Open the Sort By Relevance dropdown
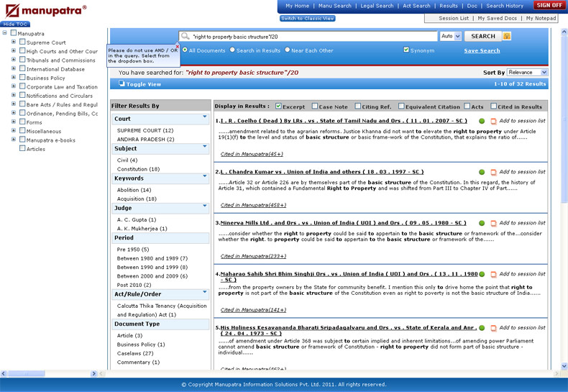Screen dimensions: 568x392 point(528,73)
